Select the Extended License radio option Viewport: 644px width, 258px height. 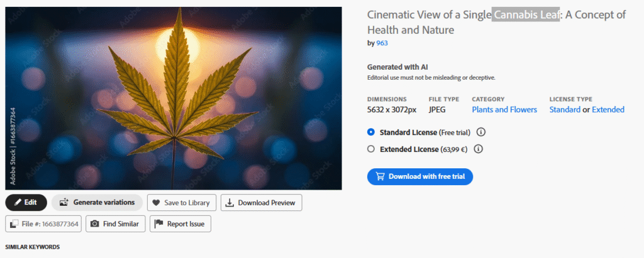coord(371,149)
